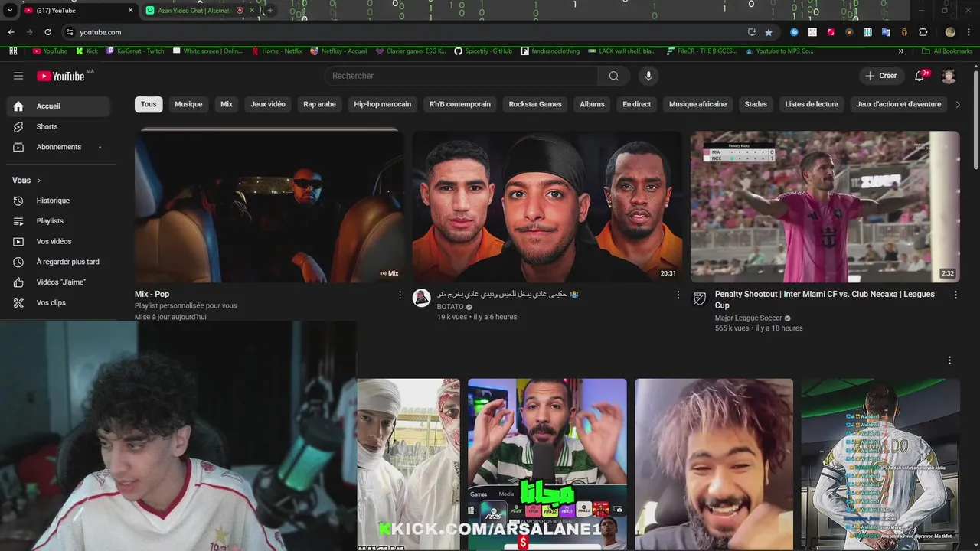This screenshot has width=980, height=551.
Task: Select the Rap arabe filter chip
Action: click(x=319, y=104)
